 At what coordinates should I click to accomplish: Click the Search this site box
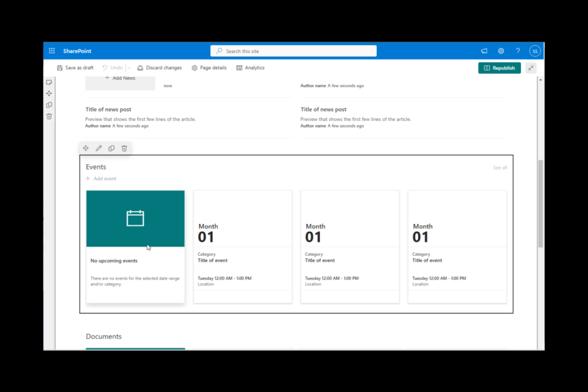click(293, 50)
